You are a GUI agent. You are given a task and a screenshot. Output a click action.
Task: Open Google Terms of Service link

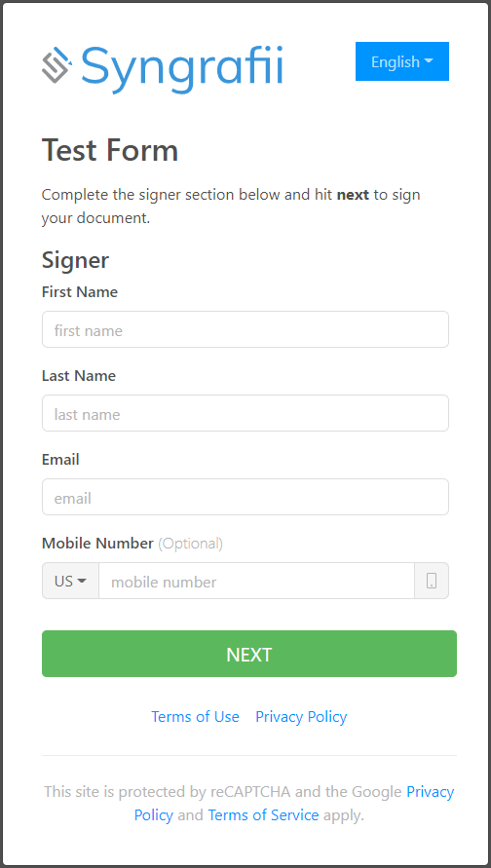[263, 814]
